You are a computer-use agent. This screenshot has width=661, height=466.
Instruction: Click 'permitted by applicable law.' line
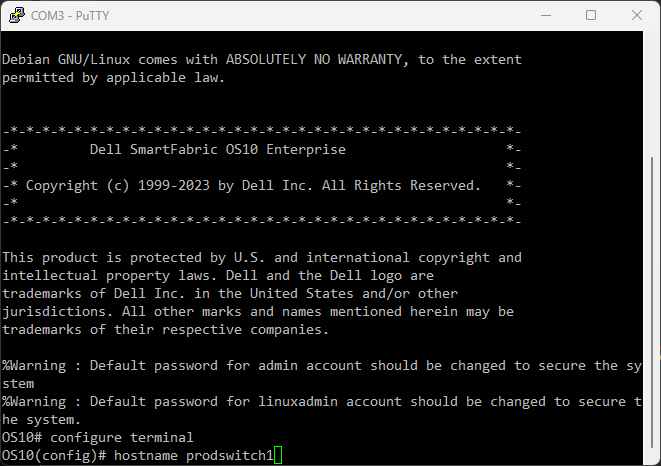click(x=113, y=78)
